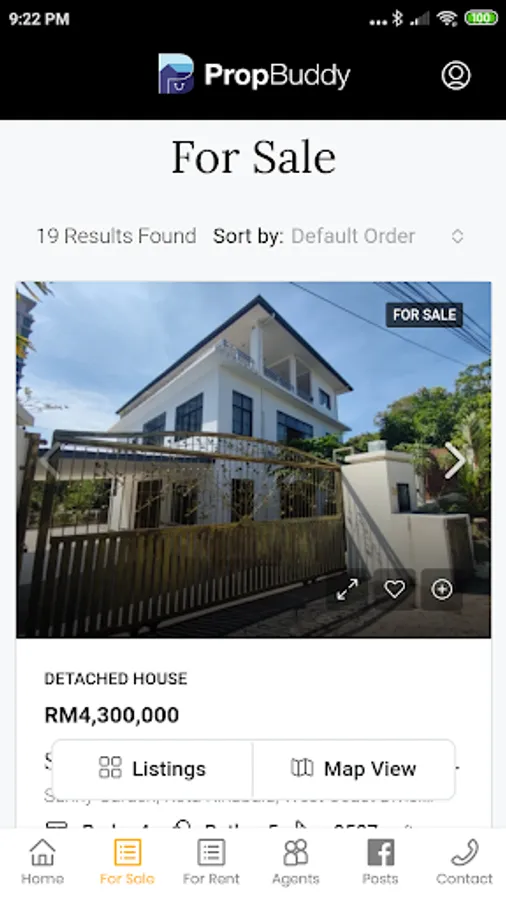Open the user profile account icon
Viewport: 506px width, 900px height.
pos(456,75)
